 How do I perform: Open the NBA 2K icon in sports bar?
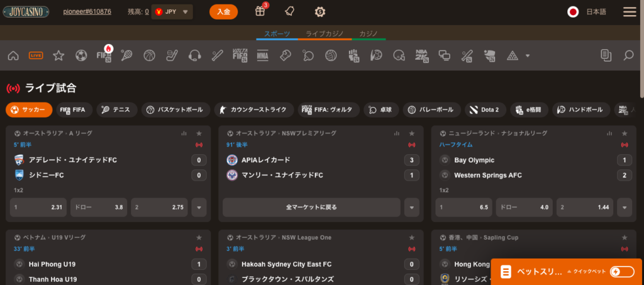(422, 55)
